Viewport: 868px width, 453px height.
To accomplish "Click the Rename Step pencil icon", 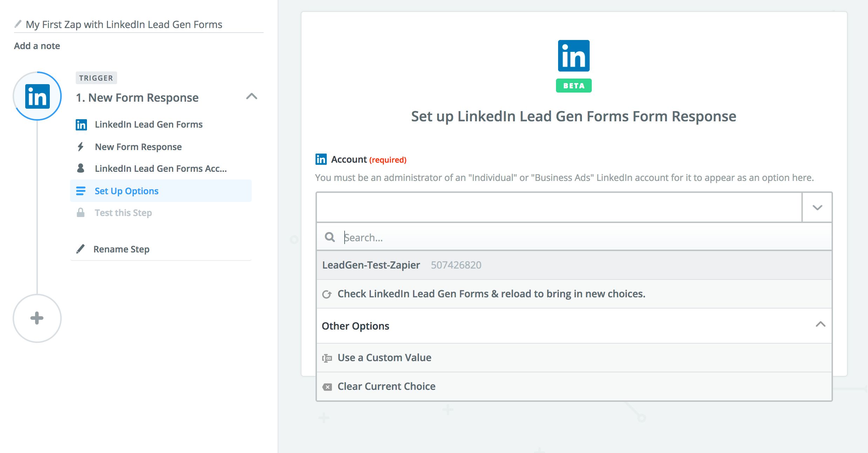I will (80, 249).
